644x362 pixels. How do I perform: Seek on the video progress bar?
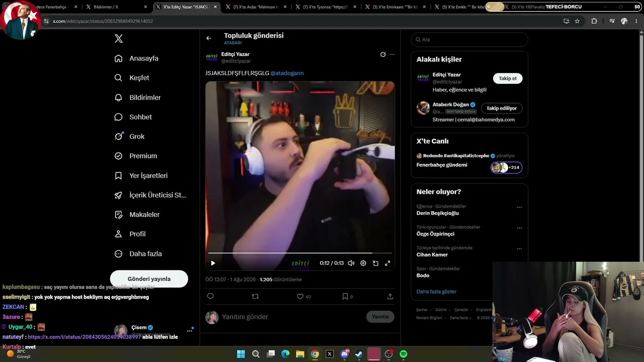pos(300,253)
